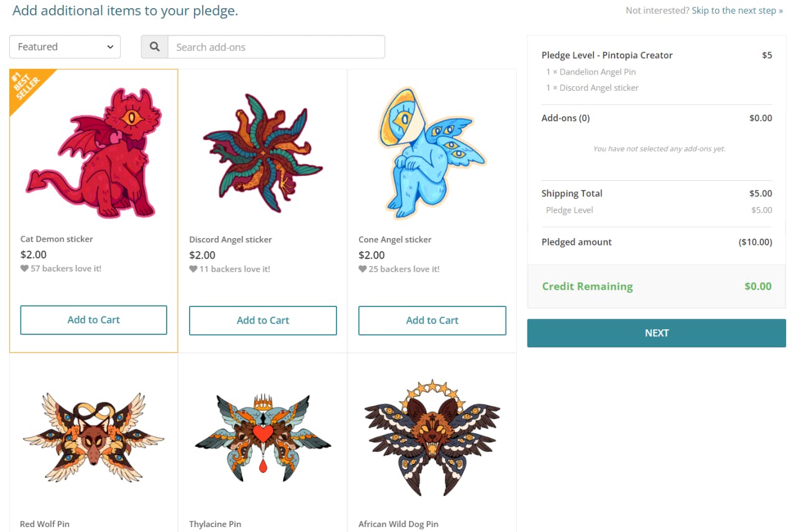
Task: Click heart icon beside 57 backers
Action: point(25,268)
